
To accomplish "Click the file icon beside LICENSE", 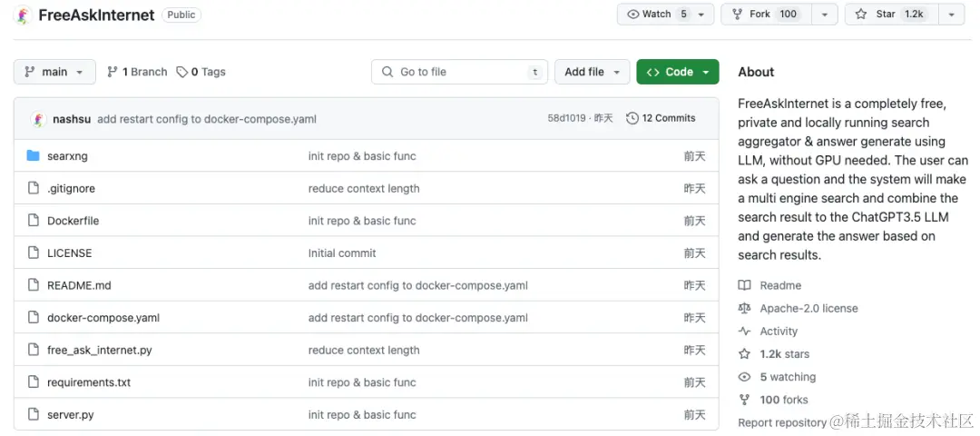I will [x=34, y=253].
